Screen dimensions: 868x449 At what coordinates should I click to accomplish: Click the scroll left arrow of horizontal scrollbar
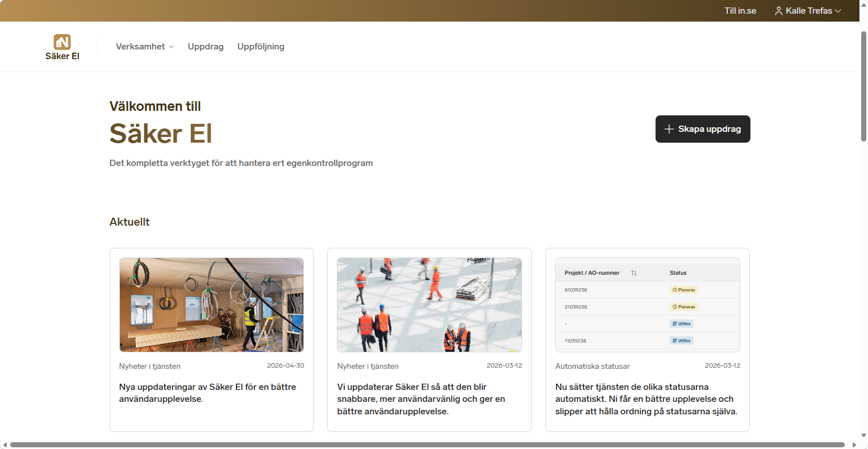5,445
